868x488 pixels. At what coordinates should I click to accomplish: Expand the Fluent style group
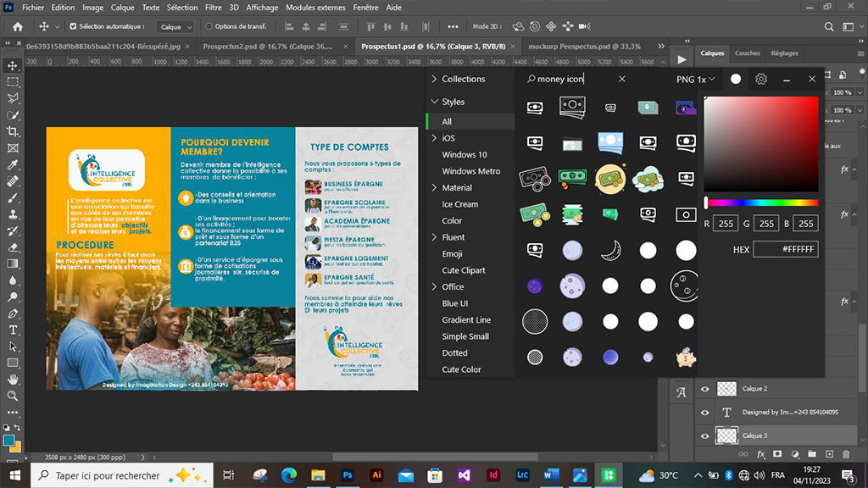click(435, 237)
